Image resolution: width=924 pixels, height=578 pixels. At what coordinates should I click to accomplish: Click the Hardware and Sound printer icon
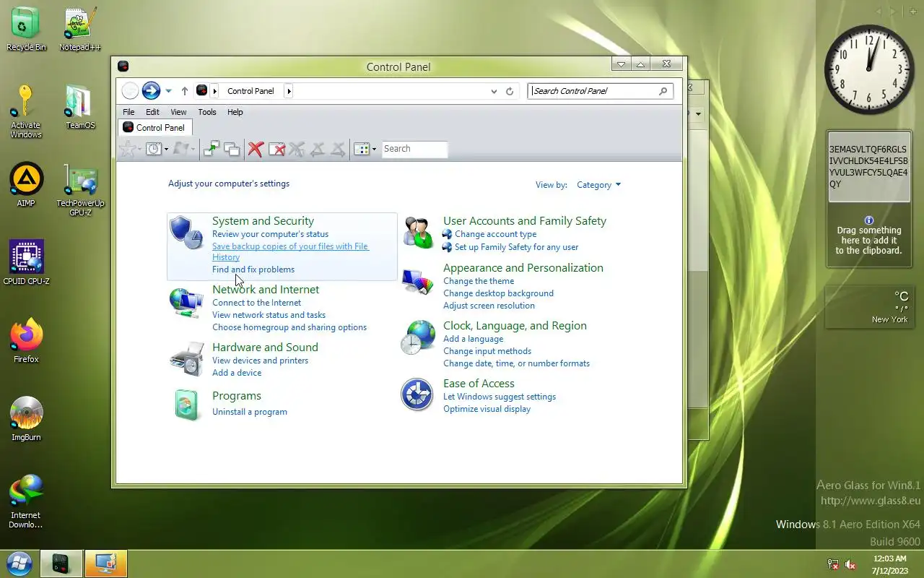[x=186, y=359]
